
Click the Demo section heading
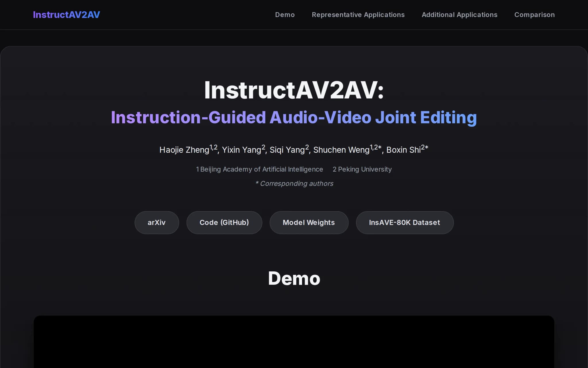pos(294,278)
